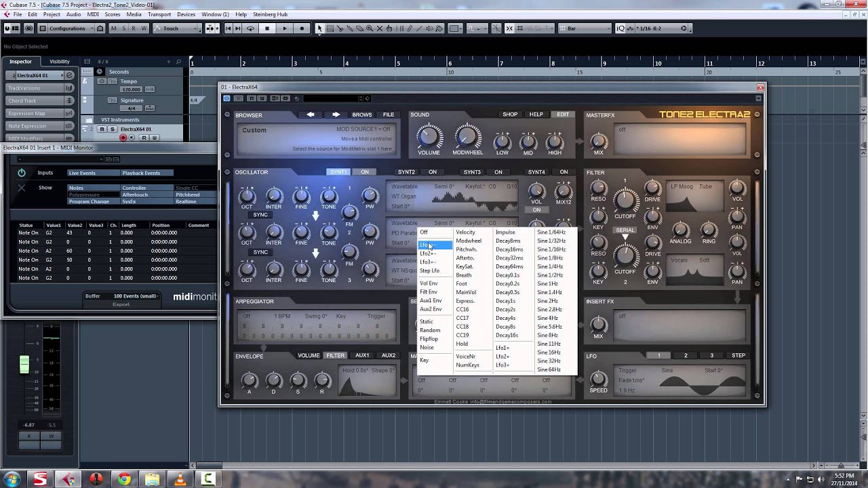Image resolution: width=868 pixels, height=488 pixels.
Task: Toggle SYNT3 ON button
Action: coord(498,172)
